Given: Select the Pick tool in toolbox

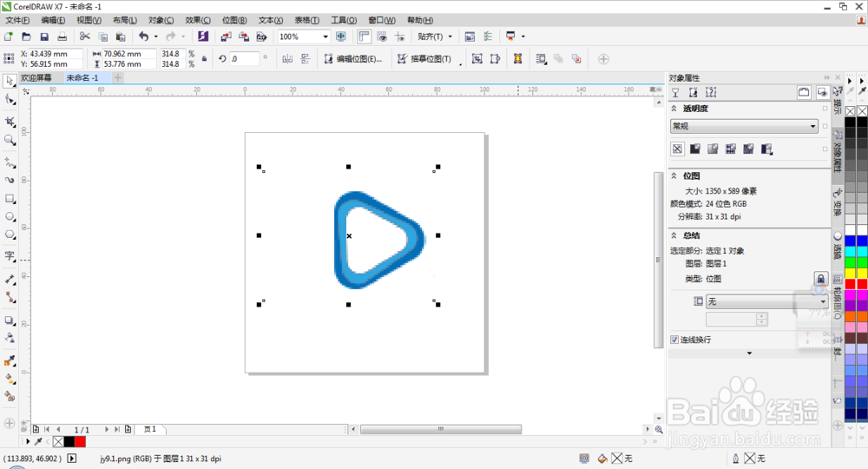Looking at the screenshot, I should pos(10,82).
